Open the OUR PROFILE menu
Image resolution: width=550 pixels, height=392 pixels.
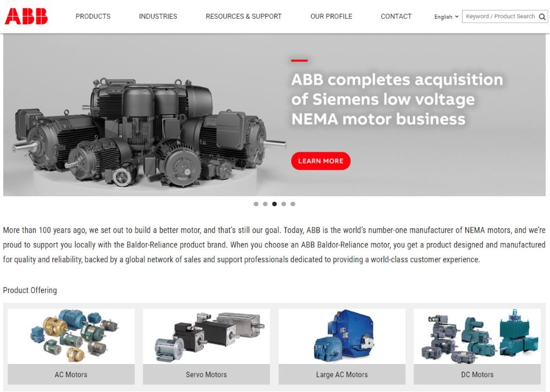tap(331, 16)
